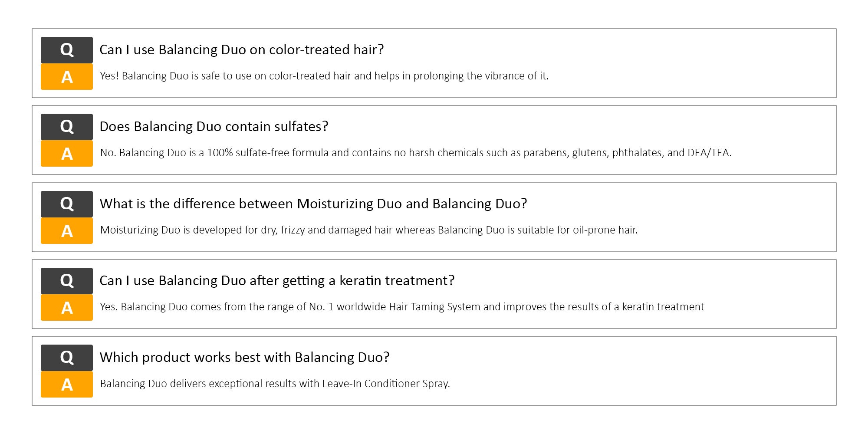Click answer about dry, frizzy and damaged hair
The height and width of the screenshot is (434, 868).
(x=369, y=230)
